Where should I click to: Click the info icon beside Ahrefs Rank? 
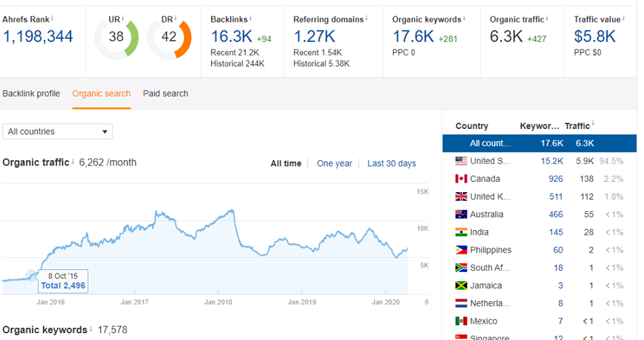[53, 18]
